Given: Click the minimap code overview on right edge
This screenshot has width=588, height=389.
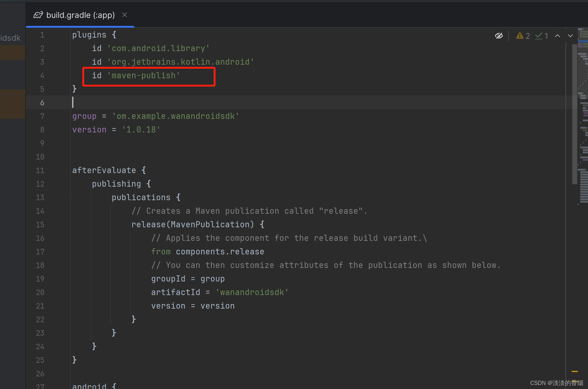Looking at the screenshot, I should (583, 117).
